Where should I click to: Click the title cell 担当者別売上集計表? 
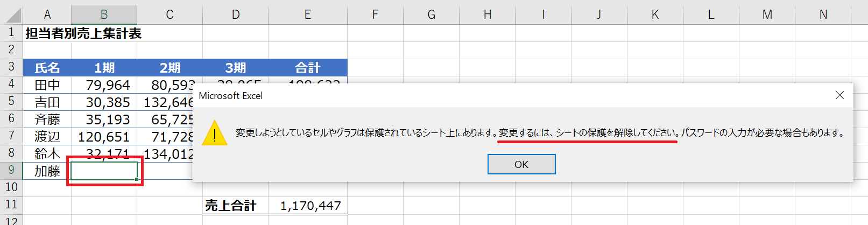coord(83,33)
